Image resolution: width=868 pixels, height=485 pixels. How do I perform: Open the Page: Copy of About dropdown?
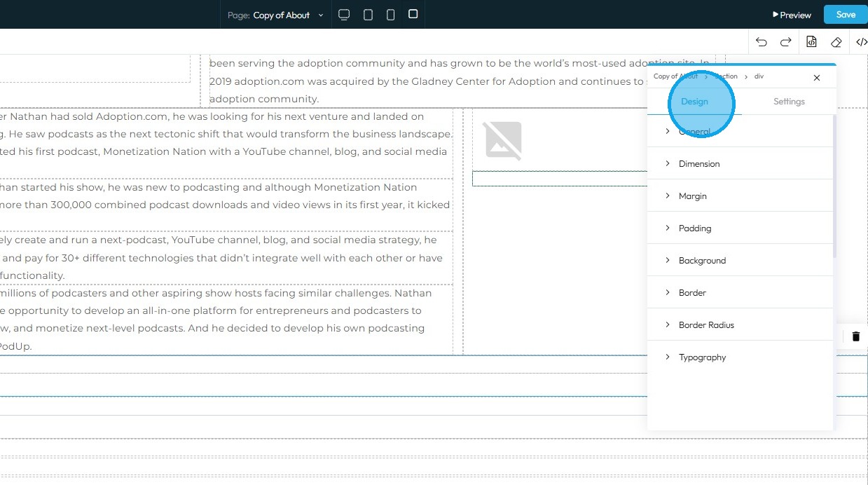tap(276, 15)
